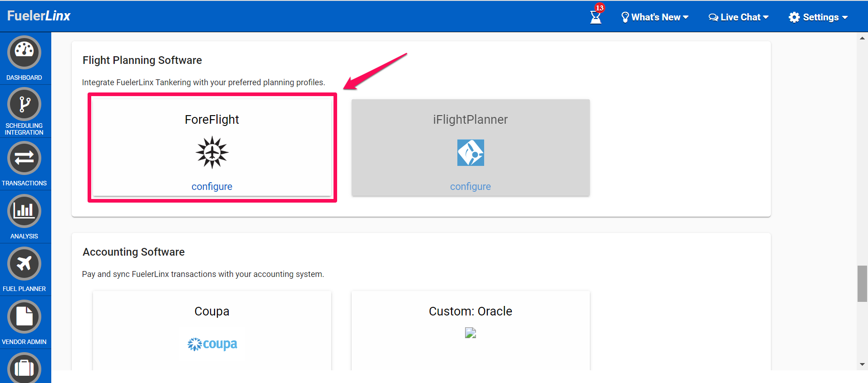Select the iFlightPlanner card title

point(471,119)
